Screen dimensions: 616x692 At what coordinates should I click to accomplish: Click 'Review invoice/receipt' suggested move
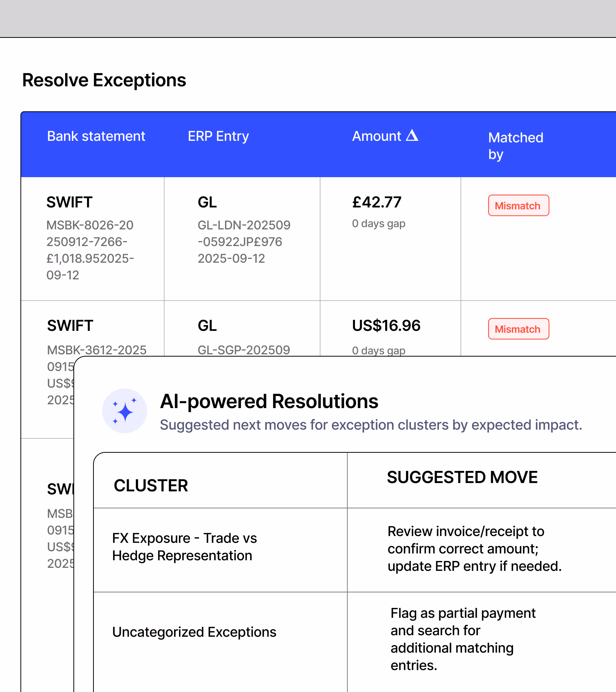pyautogui.click(x=474, y=549)
